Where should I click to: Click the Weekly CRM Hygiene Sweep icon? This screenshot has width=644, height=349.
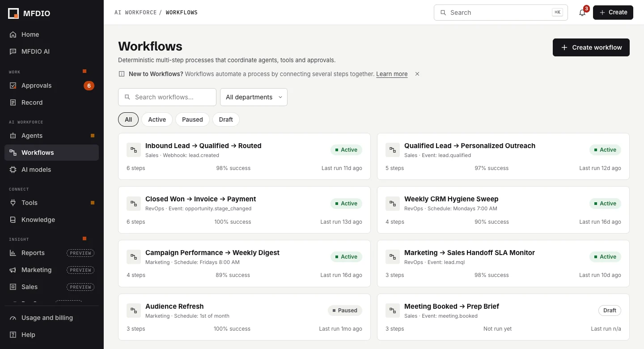click(x=393, y=204)
